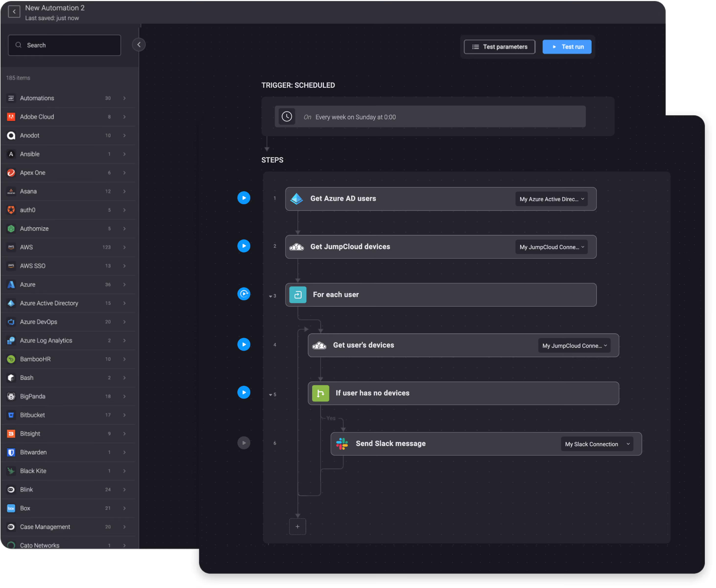
Task: Run step 1 Get Azure AD users
Action: 244,198
